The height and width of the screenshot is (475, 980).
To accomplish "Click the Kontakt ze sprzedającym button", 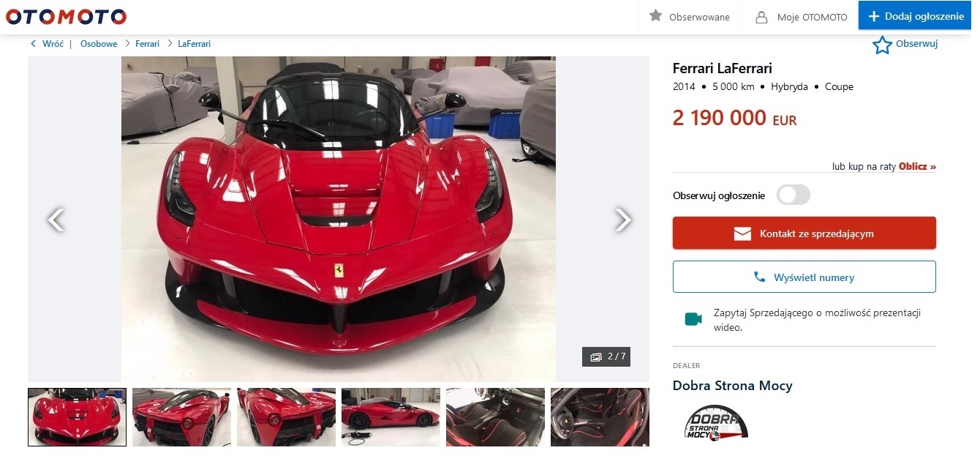I will pyautogui.click(x=804, y=233).
